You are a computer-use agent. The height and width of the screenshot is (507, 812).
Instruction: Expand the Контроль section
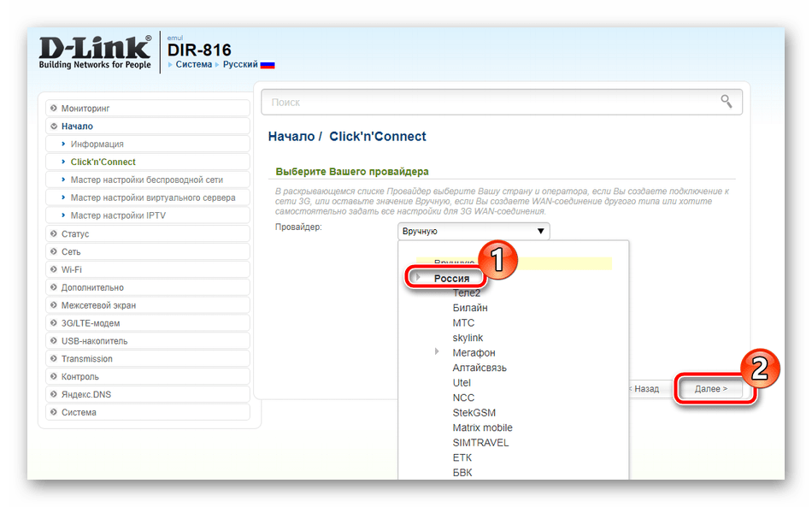pos(148,376)
